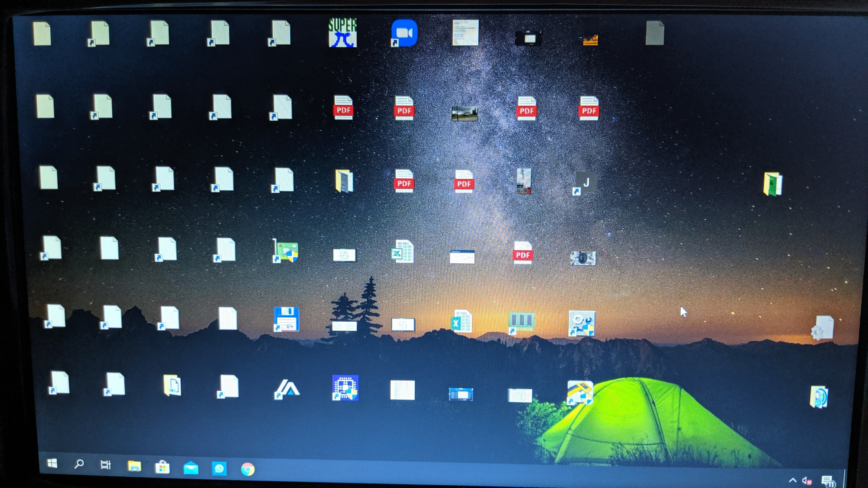The width and height of the screenshot is (868, 488).
Task: Open the Mail app on the taskbar
Action: [x=191, y=468]
